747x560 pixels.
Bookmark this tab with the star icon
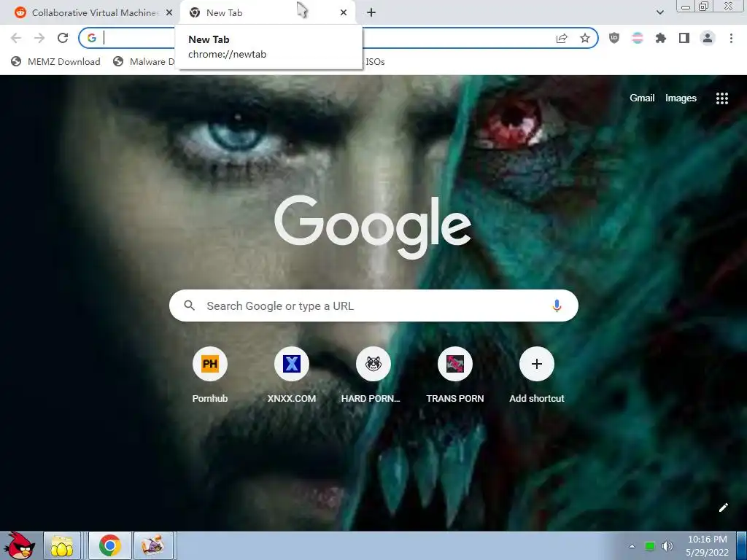coord(585,38)
